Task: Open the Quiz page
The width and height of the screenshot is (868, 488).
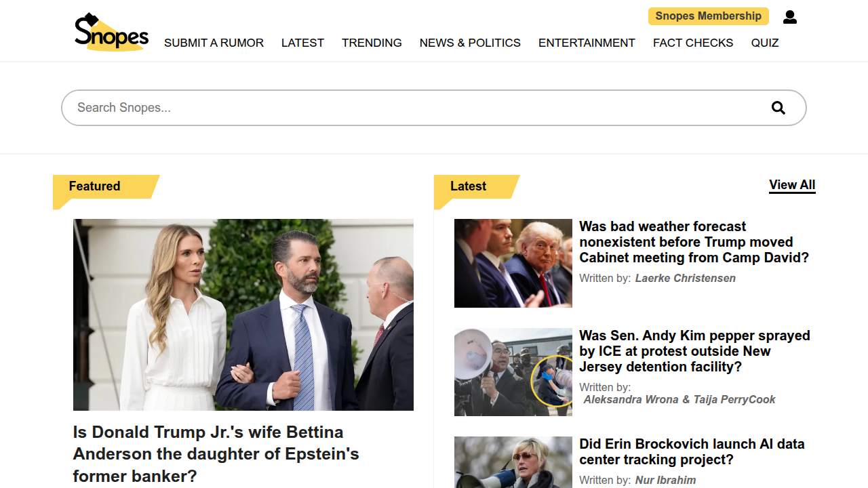Action: [x=765, y=43]
